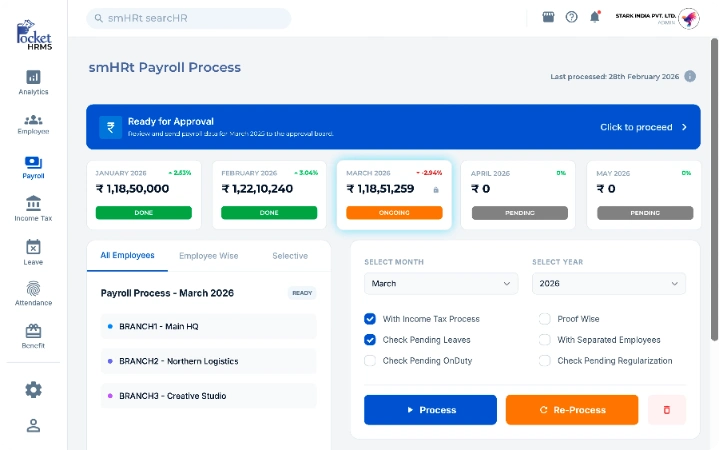Screen dimensions: 719x450
Task: Switch to the Employee Wise tab
Action: pyautogui.click(x=209, y=256)
